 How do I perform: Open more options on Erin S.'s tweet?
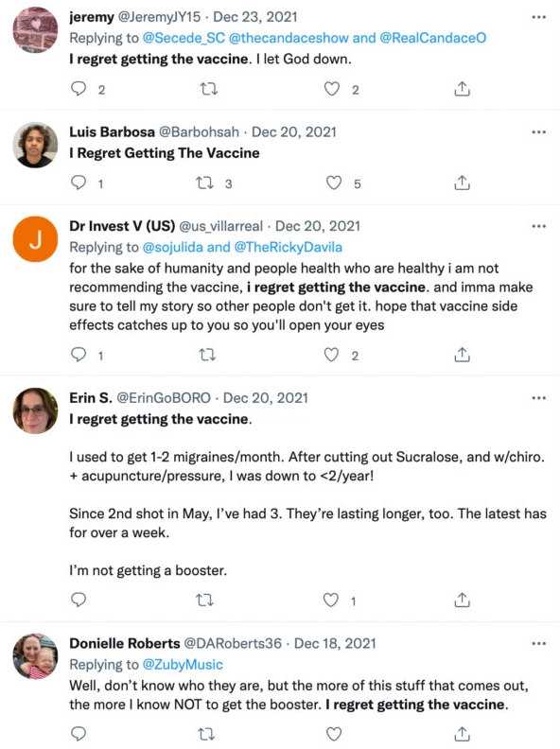coord(538,398)
